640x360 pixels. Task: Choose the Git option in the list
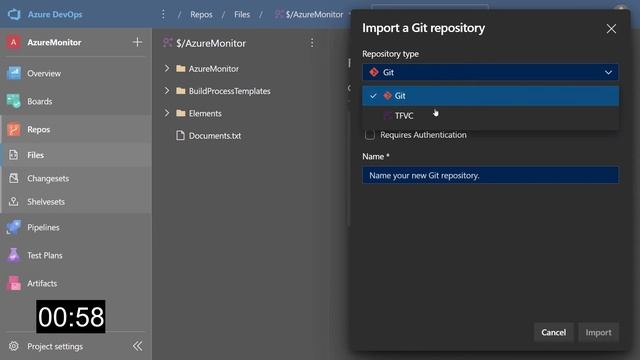coord(490,96)
